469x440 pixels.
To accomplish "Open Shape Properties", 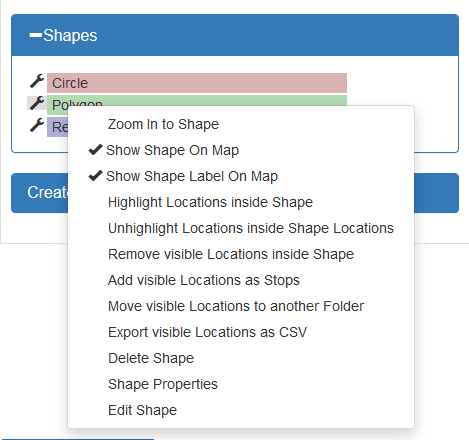I will [x=163, y=384].
